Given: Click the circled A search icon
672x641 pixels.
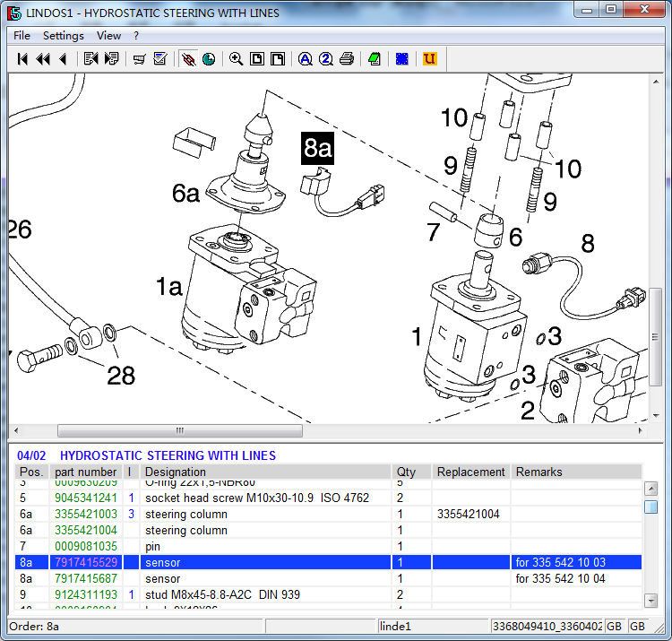Looking at the screenshot, I should [306, 59].
